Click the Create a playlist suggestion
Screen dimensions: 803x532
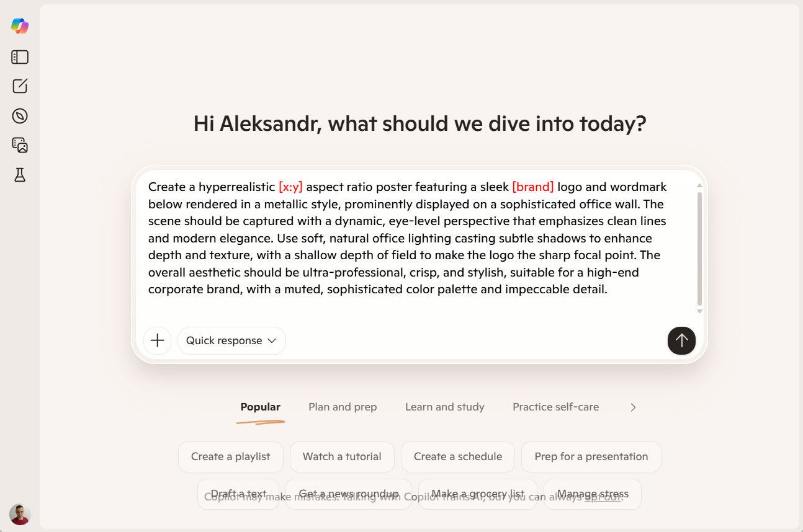[x=231, y=457]
